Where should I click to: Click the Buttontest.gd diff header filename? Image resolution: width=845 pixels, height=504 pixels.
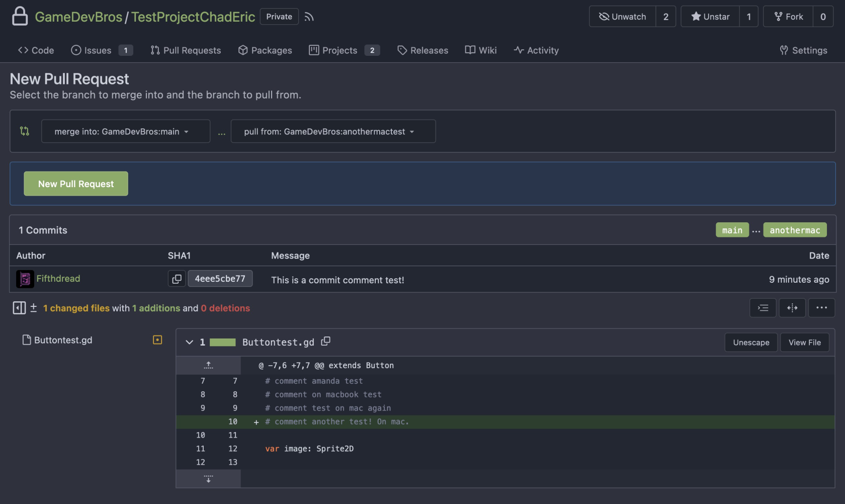278,342
